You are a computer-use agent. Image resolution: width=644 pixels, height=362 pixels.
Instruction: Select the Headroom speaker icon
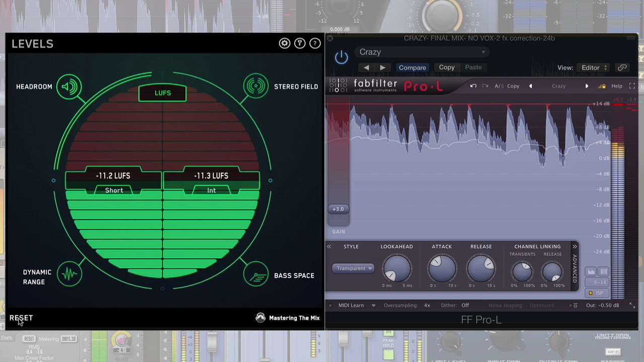pyautogui.click(x=69, y=87)
